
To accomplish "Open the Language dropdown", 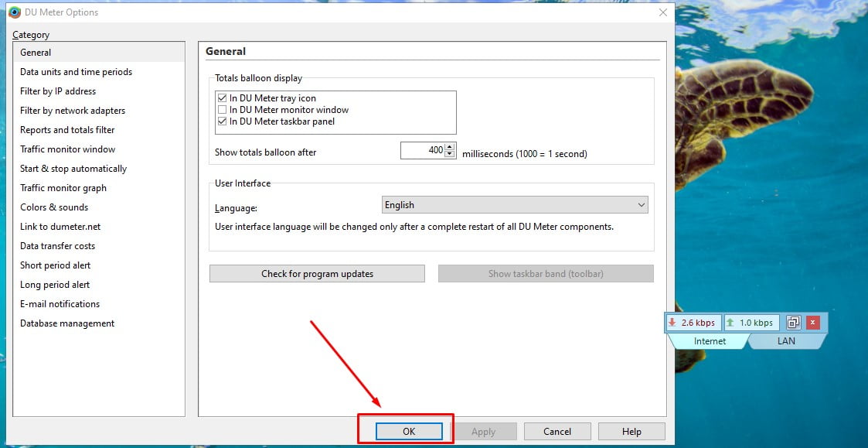I will (515, 205).
